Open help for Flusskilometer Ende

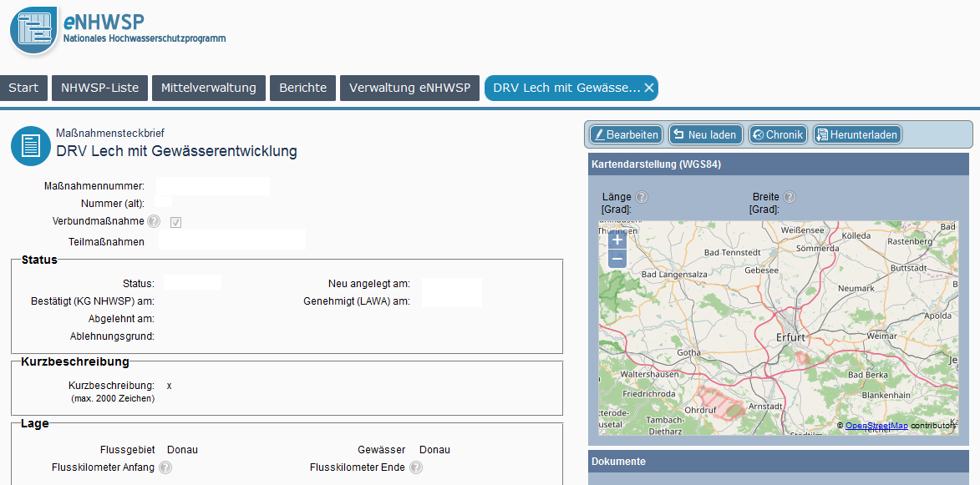[x=415, y=467]
